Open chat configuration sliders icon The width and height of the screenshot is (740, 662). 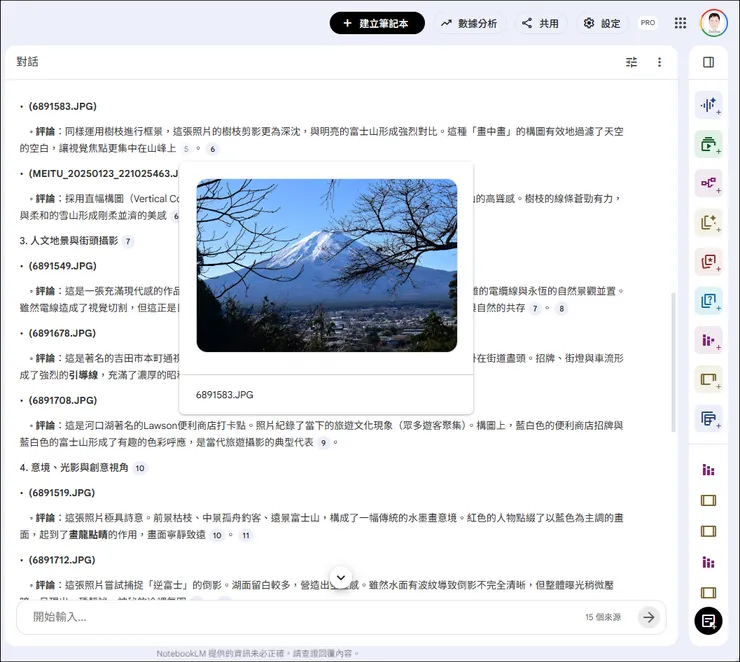[x=631, y=62]
